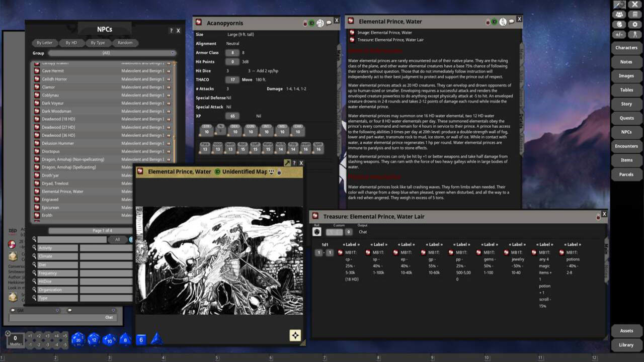Toggle lock on Treasure table window

pyautogui.click(x=598, y=217)
